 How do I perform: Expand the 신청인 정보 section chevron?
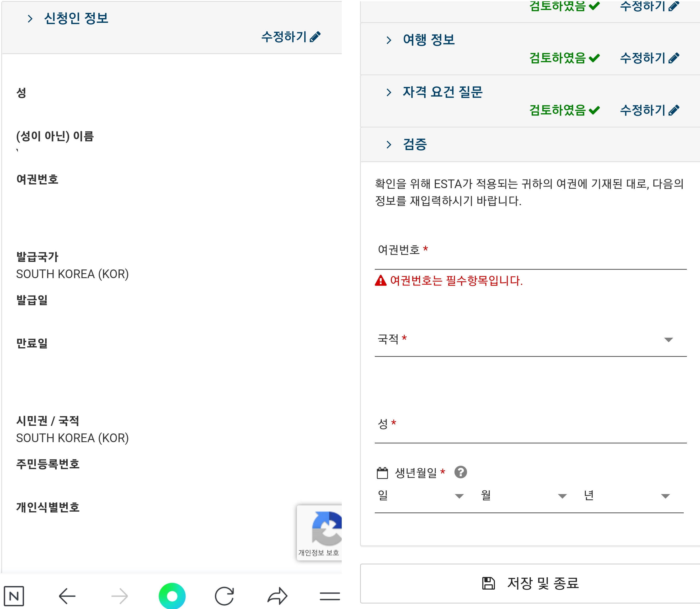coord(30,19)
